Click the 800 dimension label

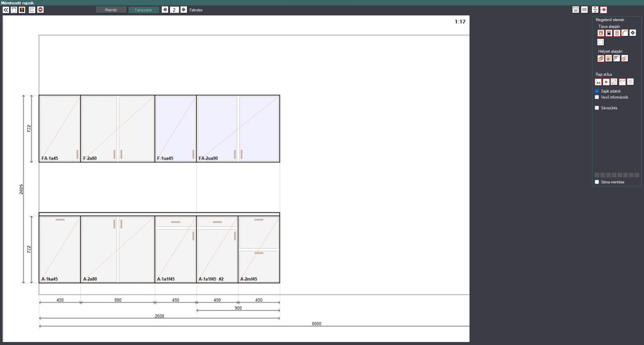point(118,300)
